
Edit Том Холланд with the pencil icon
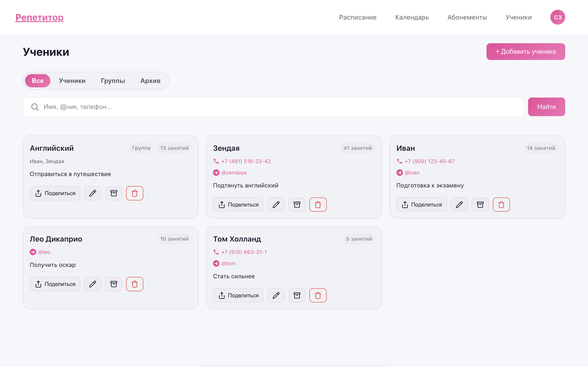pos(276,295)
